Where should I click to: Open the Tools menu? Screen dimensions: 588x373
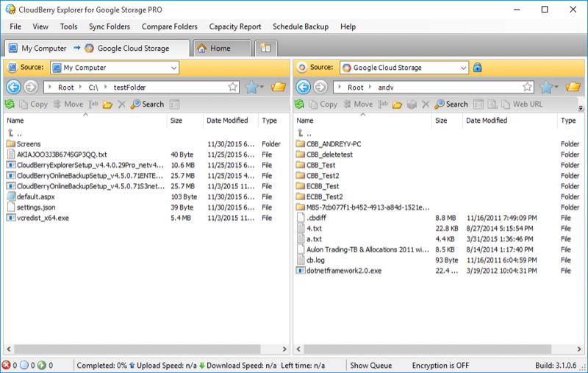coord(68,26)
